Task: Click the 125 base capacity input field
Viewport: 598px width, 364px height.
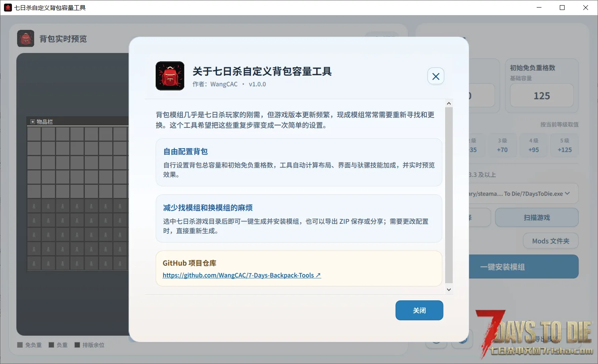Action: pos(542,96)
